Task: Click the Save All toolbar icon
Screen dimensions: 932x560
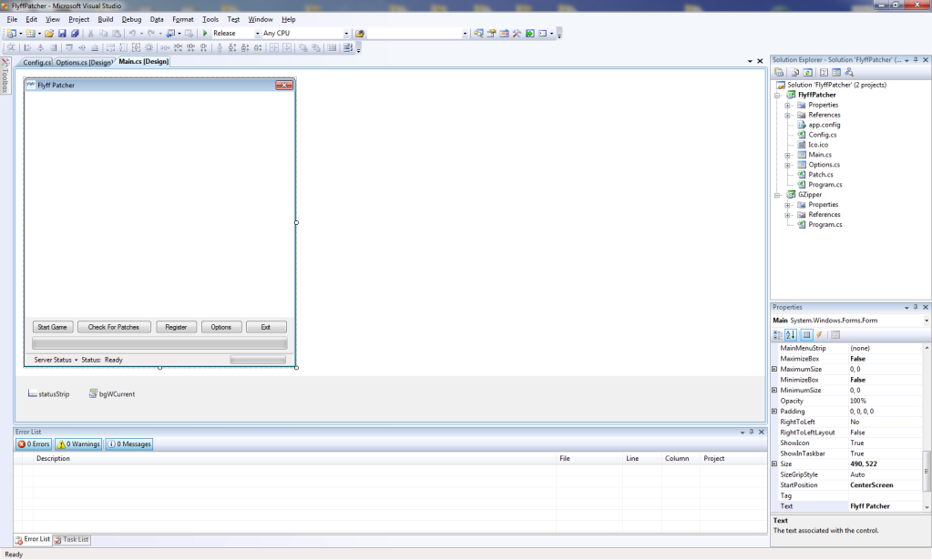Action: pyautogui.click(x=75, y=34)
